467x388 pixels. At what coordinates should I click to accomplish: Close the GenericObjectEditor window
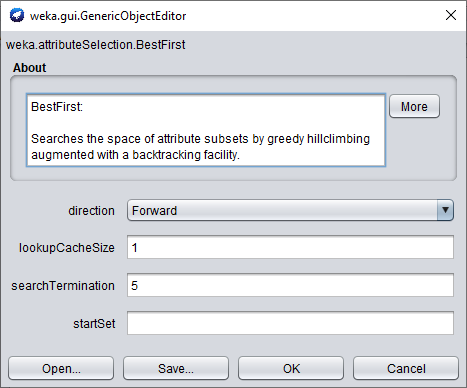point(451,15)
